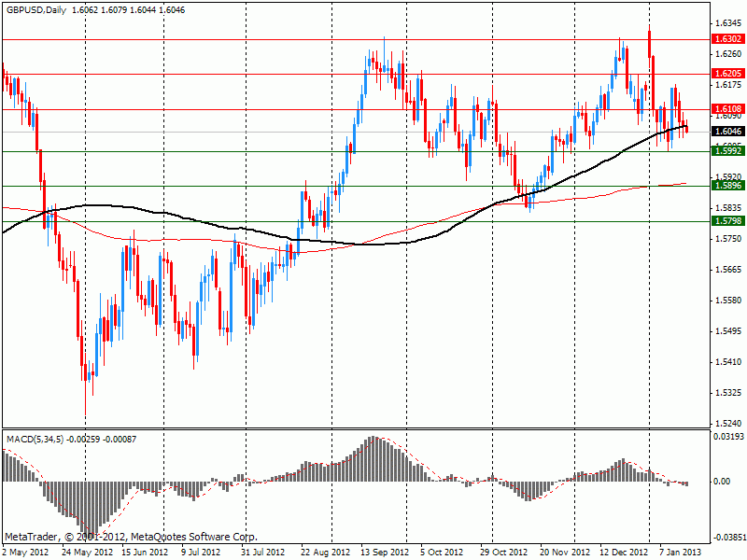Image resolution: width=747 pixels, height=560 pixels.
Task: Select the 29 Oct 2012 date label
Action: tap(504, 552)
